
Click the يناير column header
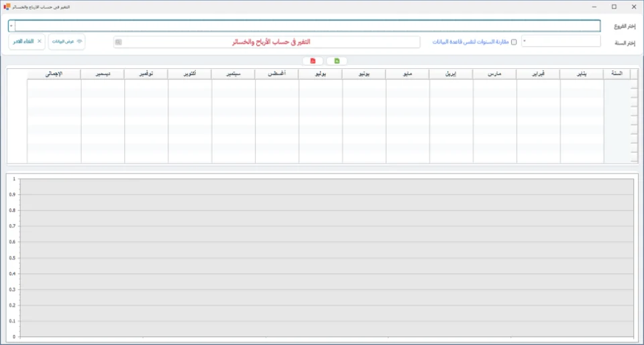[x=582, y=74]
